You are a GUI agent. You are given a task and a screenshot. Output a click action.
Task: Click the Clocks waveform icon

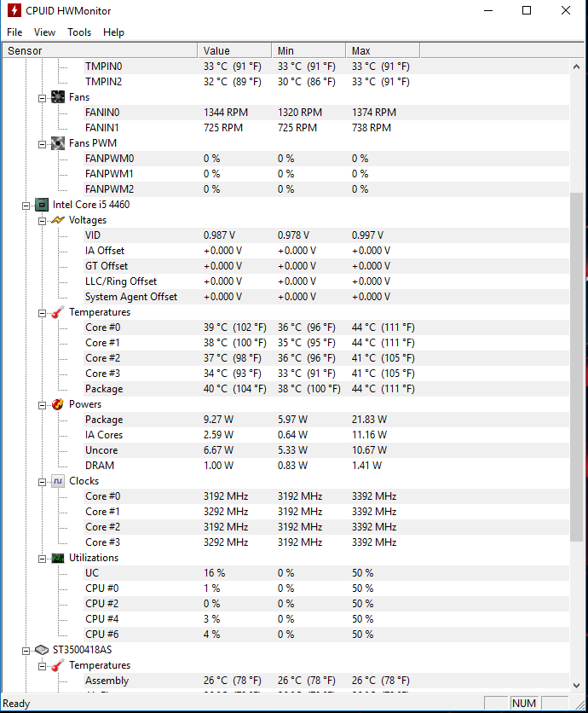(x=58, y=481)
